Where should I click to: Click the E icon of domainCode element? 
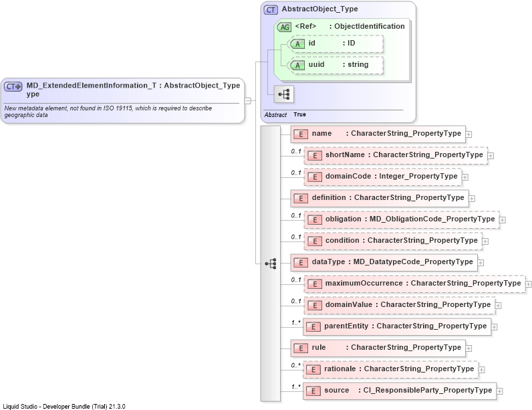coord(315,177)
